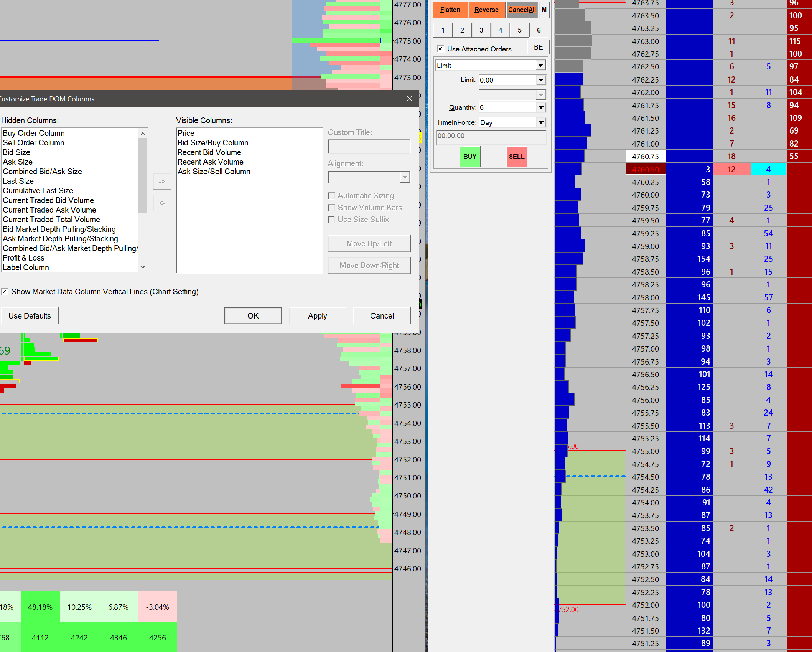Select quantity preset tab 3

click(481, 30)
